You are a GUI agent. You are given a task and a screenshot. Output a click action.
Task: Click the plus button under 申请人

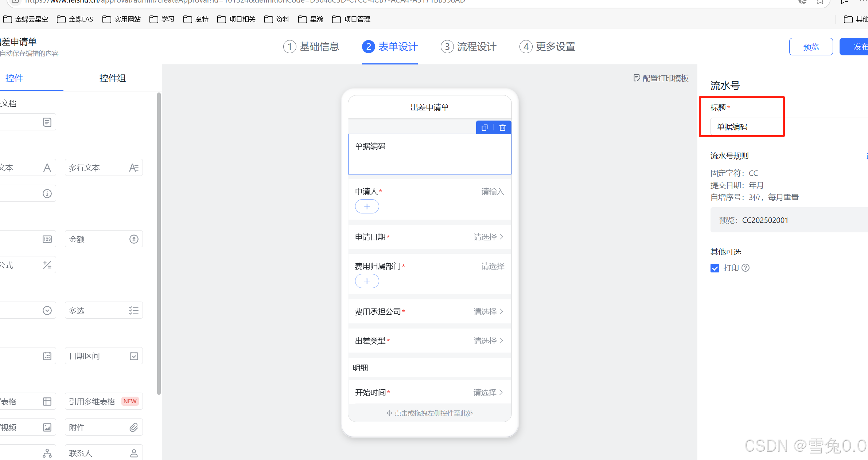tap(367, 207)
